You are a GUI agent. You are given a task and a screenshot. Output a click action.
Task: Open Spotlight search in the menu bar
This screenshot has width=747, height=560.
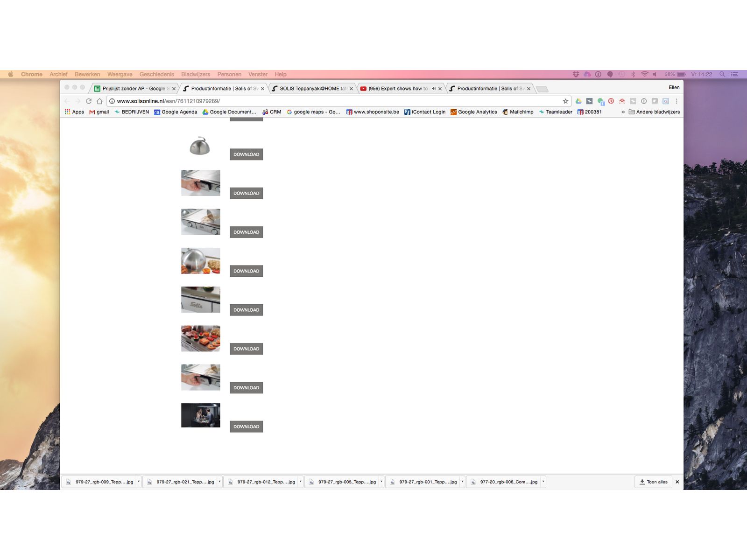pos(722,74)
